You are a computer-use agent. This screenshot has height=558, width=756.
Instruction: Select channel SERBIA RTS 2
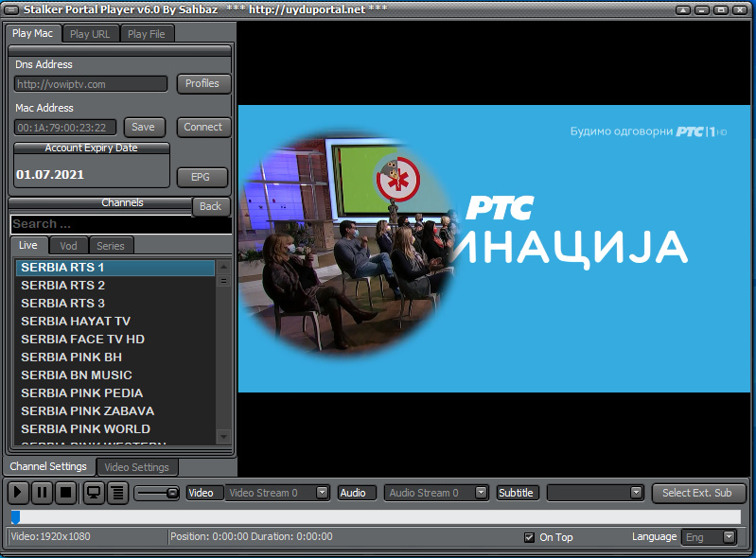(x=115, y=286)
